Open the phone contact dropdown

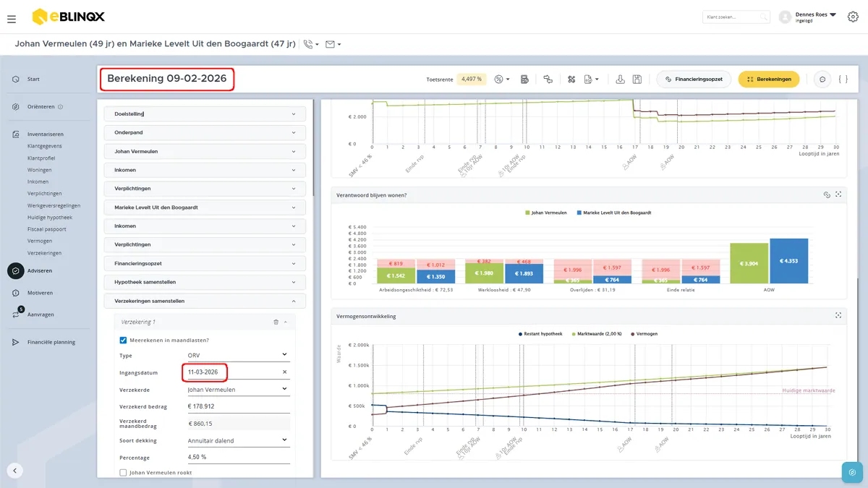[x=311, y=44]
